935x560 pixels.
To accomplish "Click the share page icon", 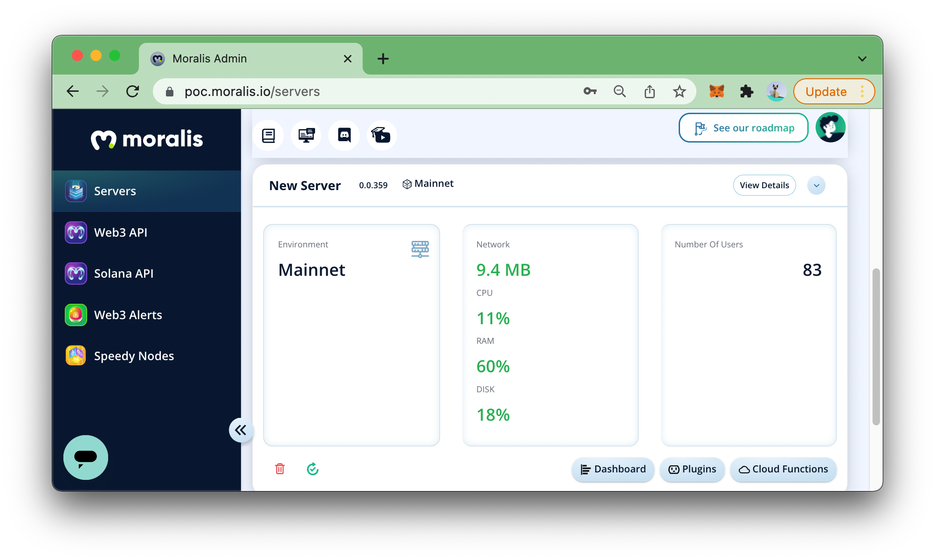I will click(x=650, y=91).
